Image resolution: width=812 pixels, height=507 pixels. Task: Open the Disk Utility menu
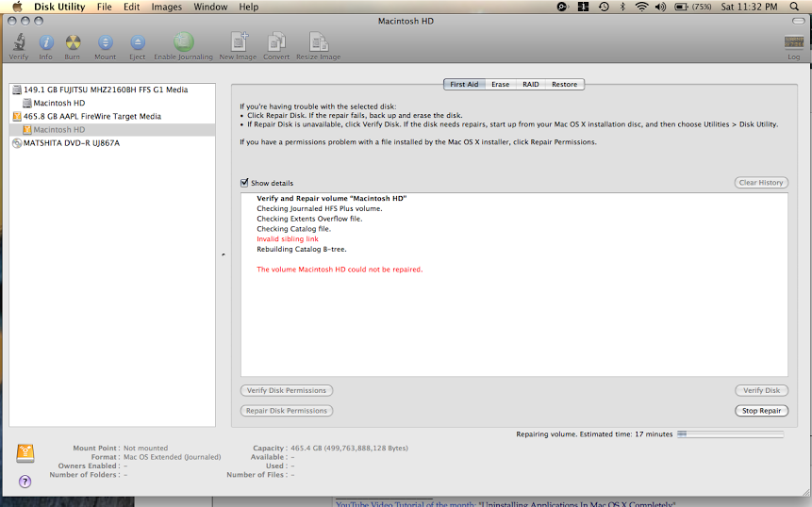click(x=59, y=7)
